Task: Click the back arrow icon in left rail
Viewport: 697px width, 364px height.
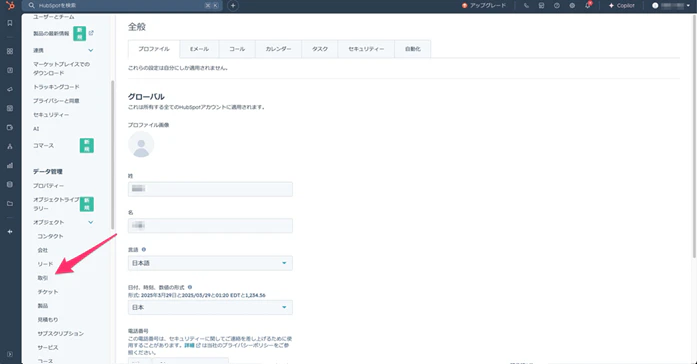Action: coord(10,232)
